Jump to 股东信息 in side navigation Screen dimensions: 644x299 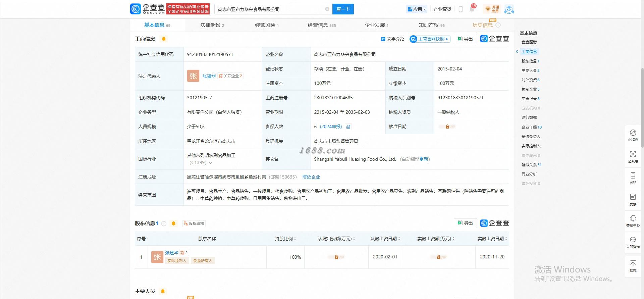(x=530, y=61)
